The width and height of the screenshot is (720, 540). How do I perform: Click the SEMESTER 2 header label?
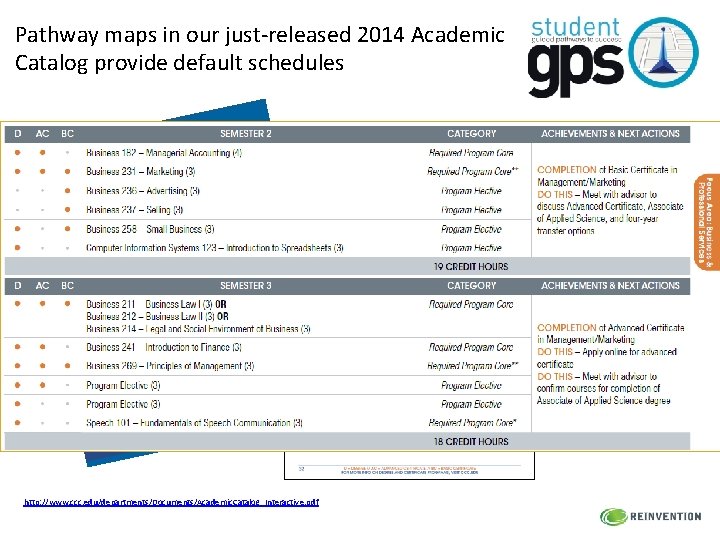pyautogui.click(x=246, y=134)
